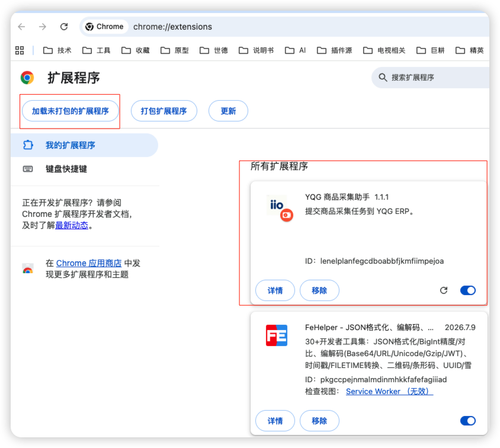Screen dimensions: 500x448
Task: Click the 更新 button
Action: click(228, 111)
